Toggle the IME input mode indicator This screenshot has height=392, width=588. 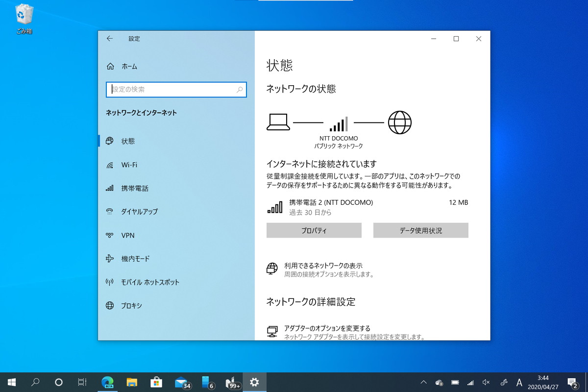518,382
